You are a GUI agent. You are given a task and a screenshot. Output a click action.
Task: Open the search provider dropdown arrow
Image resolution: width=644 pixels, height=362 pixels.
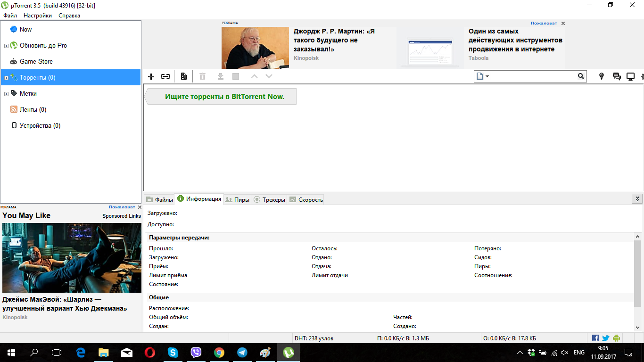[487, 76]
